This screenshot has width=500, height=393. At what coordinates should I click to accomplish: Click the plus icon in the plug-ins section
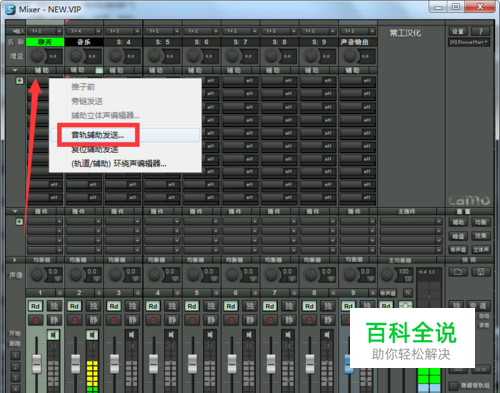click(19, 222)
